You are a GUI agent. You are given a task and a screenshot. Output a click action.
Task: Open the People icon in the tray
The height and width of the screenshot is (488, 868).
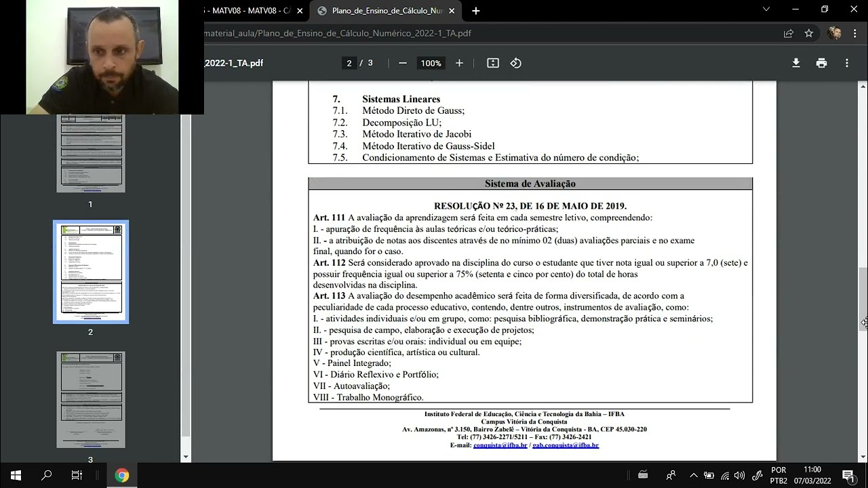pos(671,475)
